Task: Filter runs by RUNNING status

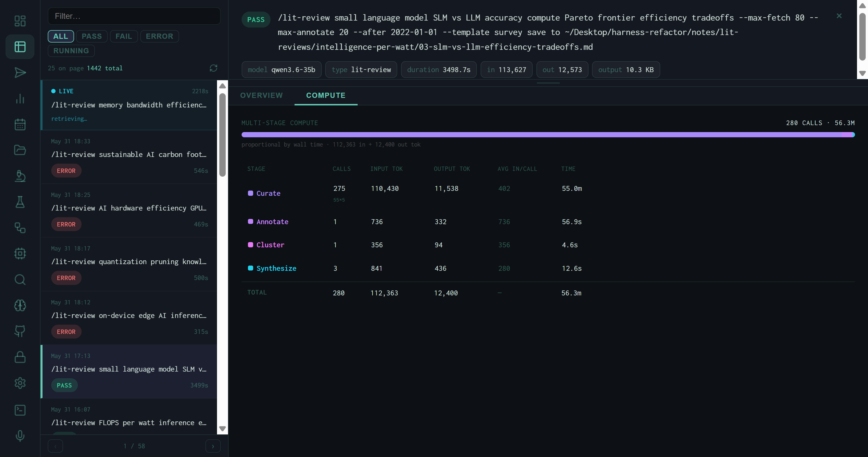Action: pos(71,51)
